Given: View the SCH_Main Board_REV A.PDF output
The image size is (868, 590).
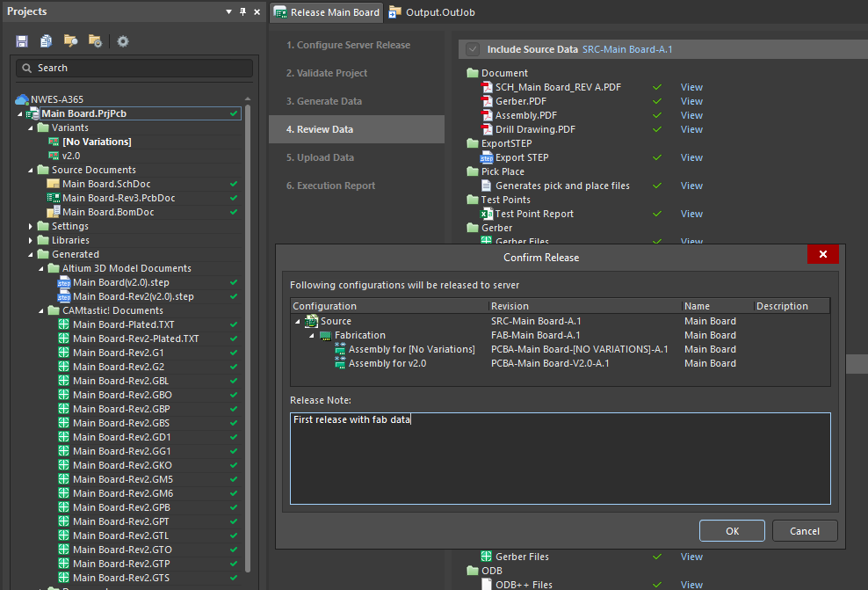Looking at the screenshot, I should 691,87.
